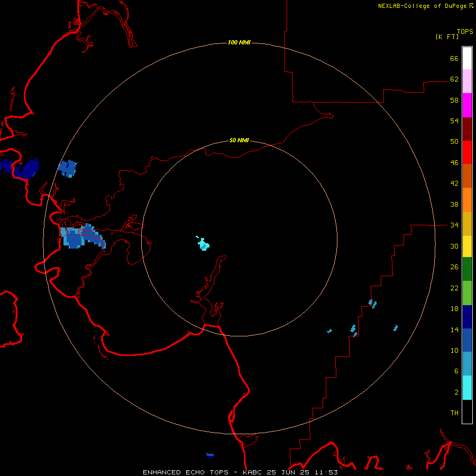Pick the medium blue legend swatch
The width and height of the screenshot is (476, 476).
click(467, 340)
